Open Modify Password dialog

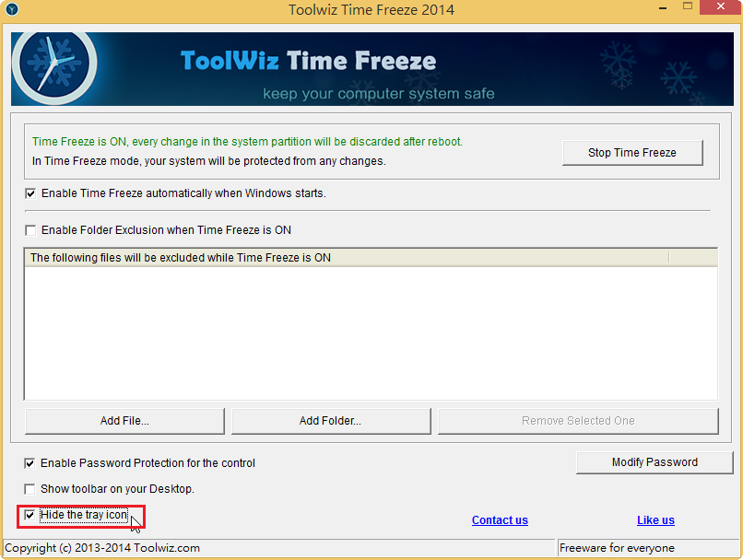(655, 462)
